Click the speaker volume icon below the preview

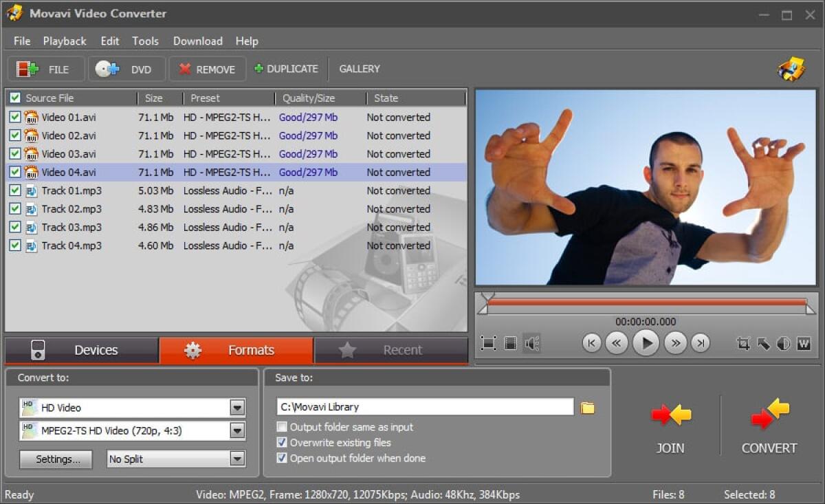coord(532,342)
